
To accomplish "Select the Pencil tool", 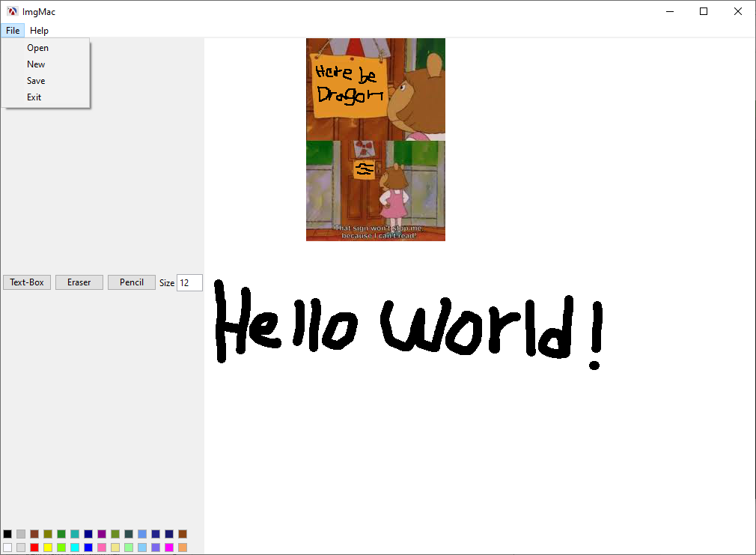I will (x=132, y=282).
